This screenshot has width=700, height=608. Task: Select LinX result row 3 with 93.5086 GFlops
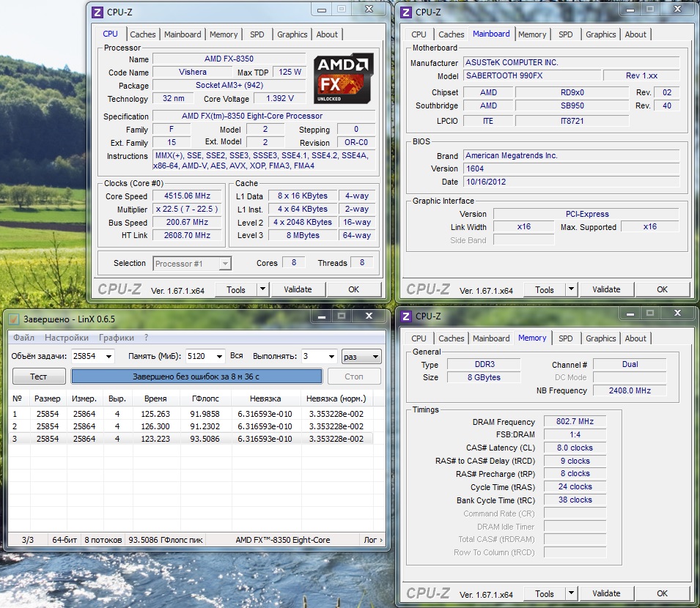pyautogui.click(x=191, y=439)
